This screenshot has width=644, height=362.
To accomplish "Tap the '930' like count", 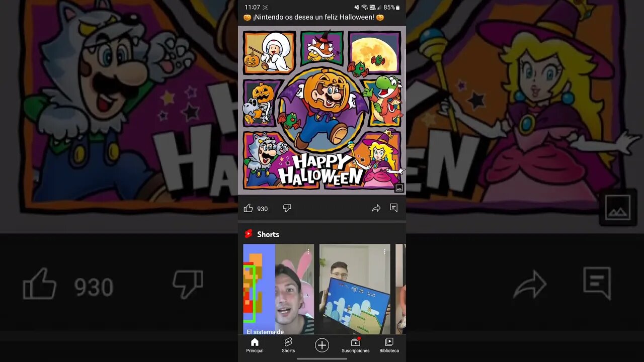I will coord(263,209).
